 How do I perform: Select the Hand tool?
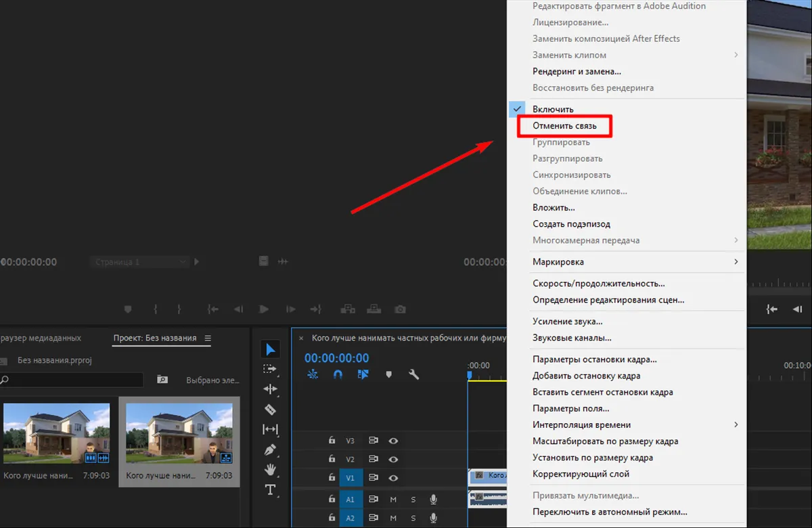pyautogui.click(x=270, y=469)
